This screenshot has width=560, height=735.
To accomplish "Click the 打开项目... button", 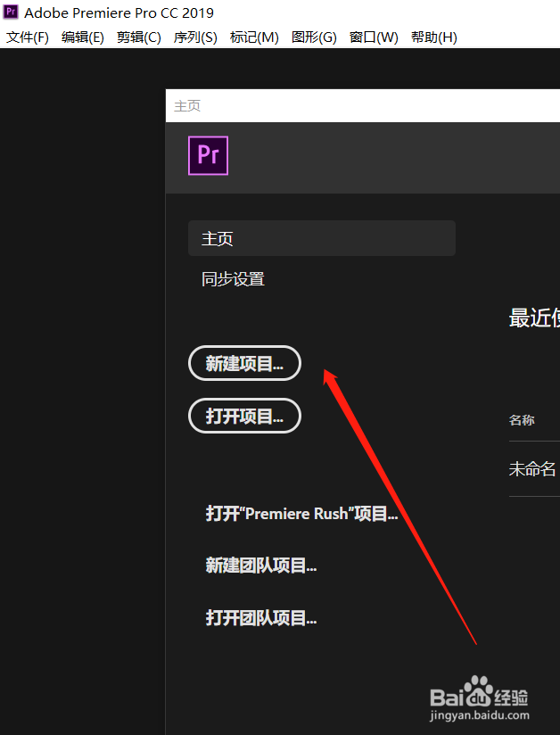I will tap(244, 416).
